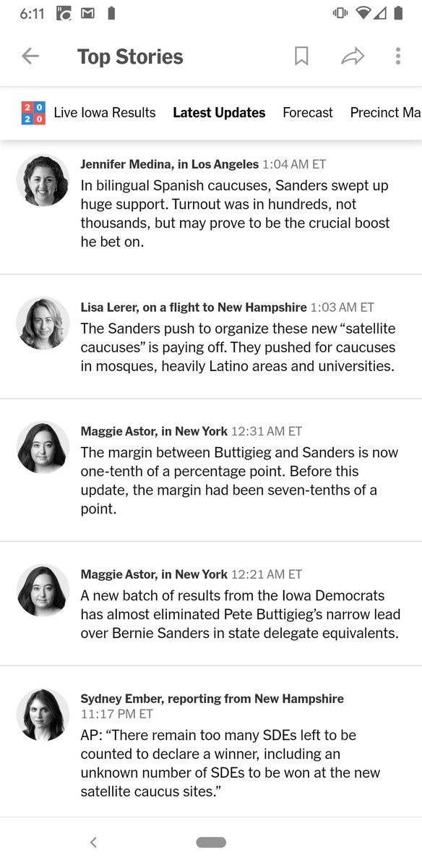
Task: Tap Sydney Ember's profile photo
Action: coord(43,715)
